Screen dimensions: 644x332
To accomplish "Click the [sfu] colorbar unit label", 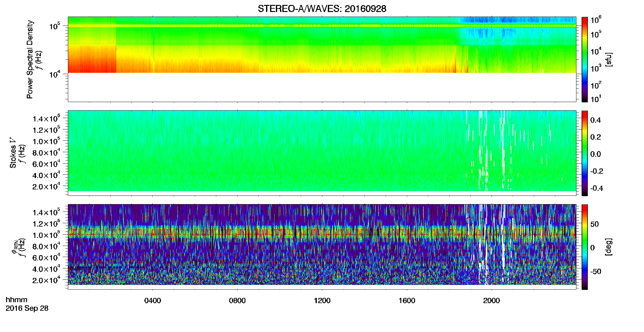I will click(x=609, y=60).
